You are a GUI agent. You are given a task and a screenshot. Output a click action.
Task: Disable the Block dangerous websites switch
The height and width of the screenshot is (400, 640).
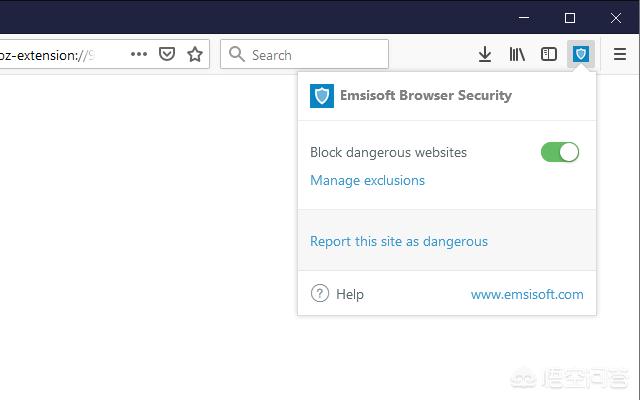560,152
